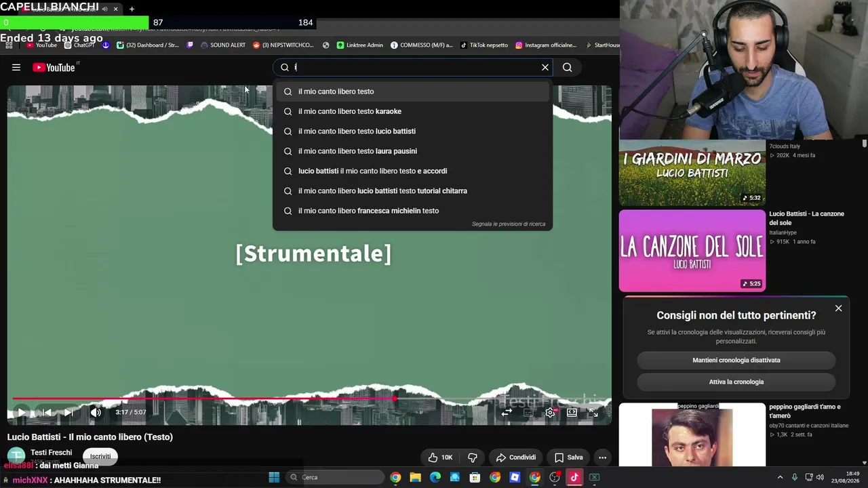
Task: Play the video with the play button
Action: [x=21, y=412]
